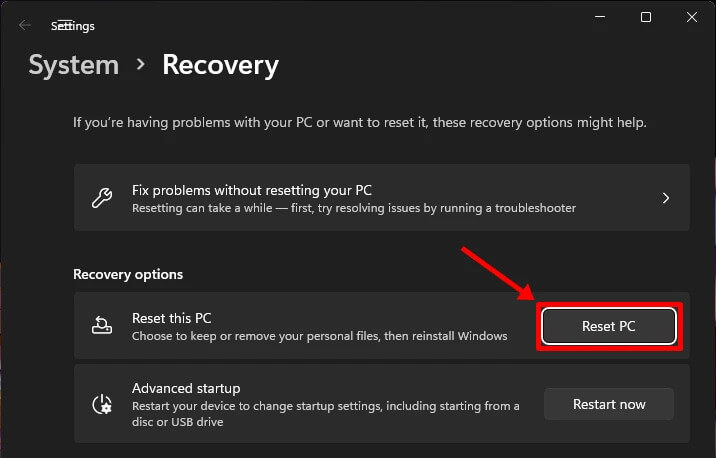Close the Settings window
Viewport: 716px width, 458px height.
pos(692,17)
